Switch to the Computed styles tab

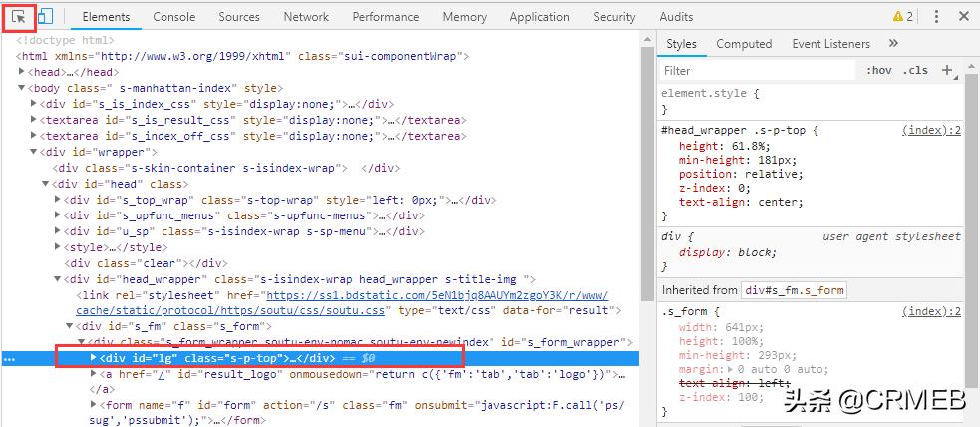click(x=744, y=44)
